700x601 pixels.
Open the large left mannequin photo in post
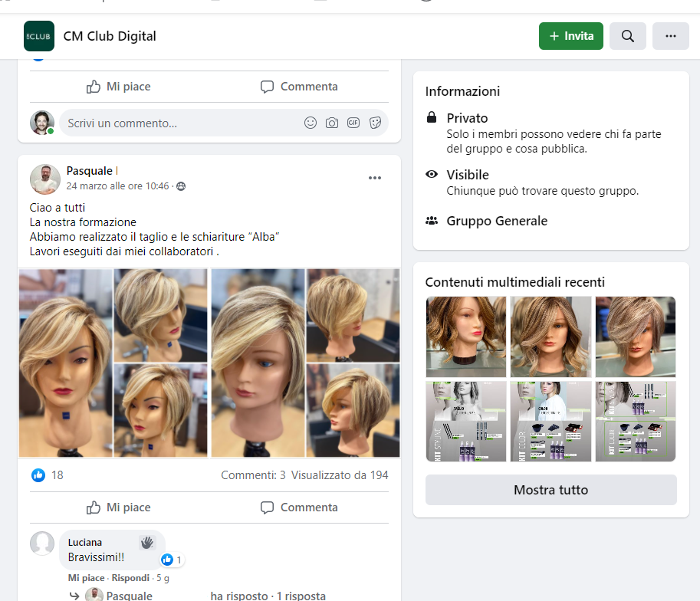pyautogui.click(x=66, y=363)
